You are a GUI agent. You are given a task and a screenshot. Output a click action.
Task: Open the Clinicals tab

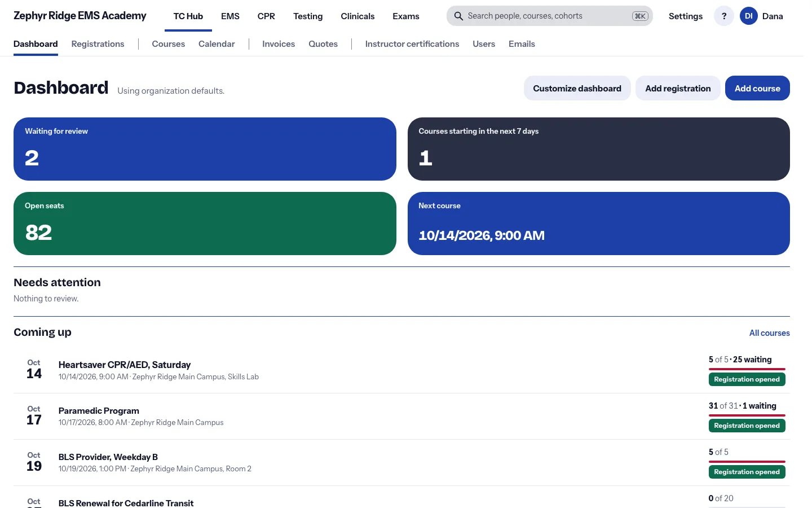358,16
